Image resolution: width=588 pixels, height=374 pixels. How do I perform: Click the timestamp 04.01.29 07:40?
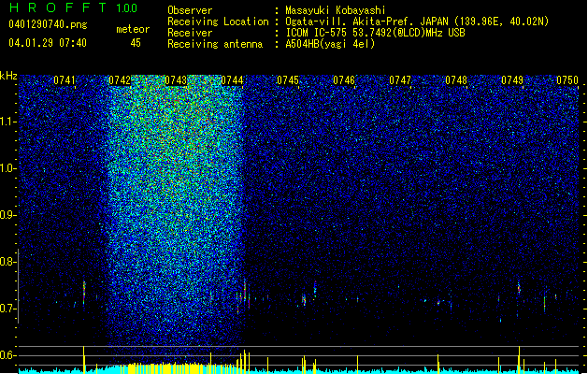click(x=48, y=43)
